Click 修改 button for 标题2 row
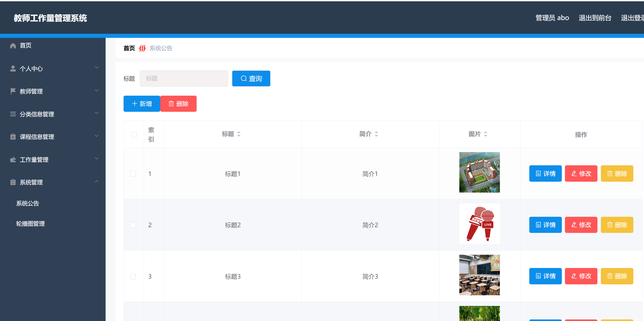This screenshot has height=321, width=644. tap(581, 225)
